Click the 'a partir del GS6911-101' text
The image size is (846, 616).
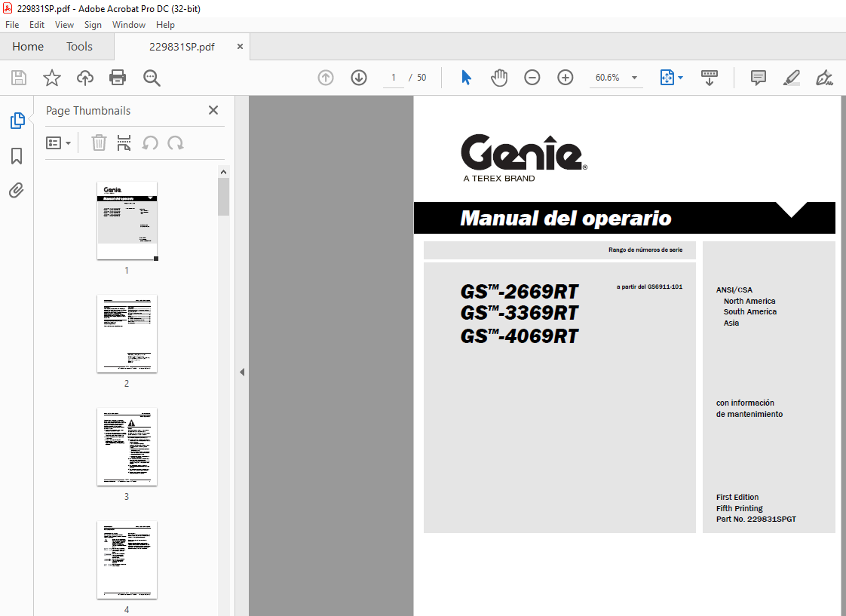(650, 287)
